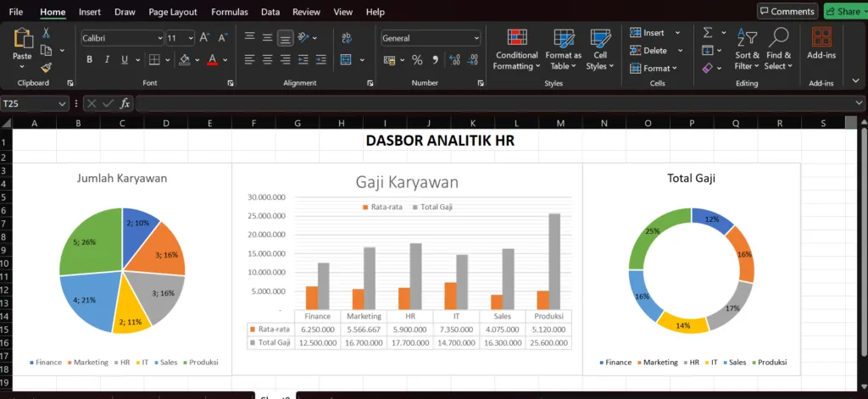Open the Font dialog launcher

click(231, 83)
